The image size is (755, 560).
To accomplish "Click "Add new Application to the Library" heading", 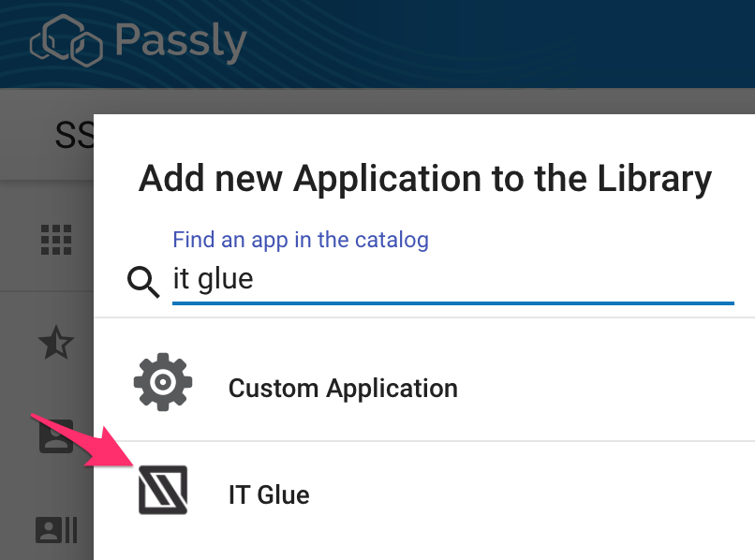I will pos(425,179).
